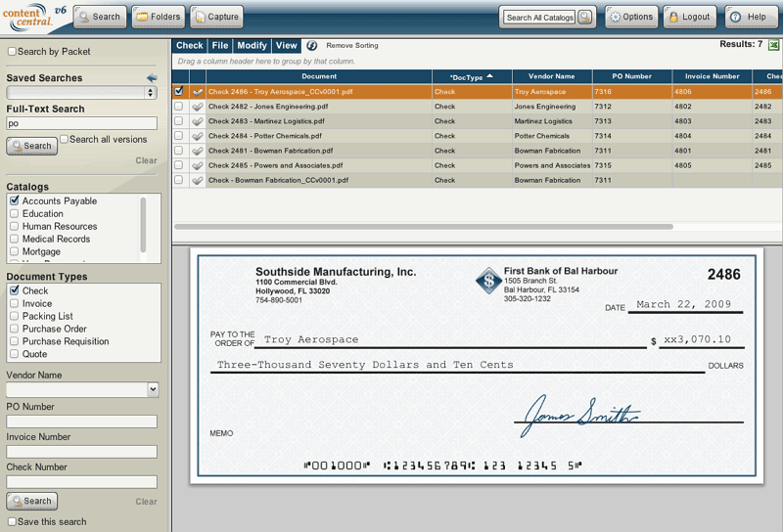The width and height of the screenshot is (783, 532).
Task: Toggle Search by Packet checkbox
Action: tap(12, 52)
